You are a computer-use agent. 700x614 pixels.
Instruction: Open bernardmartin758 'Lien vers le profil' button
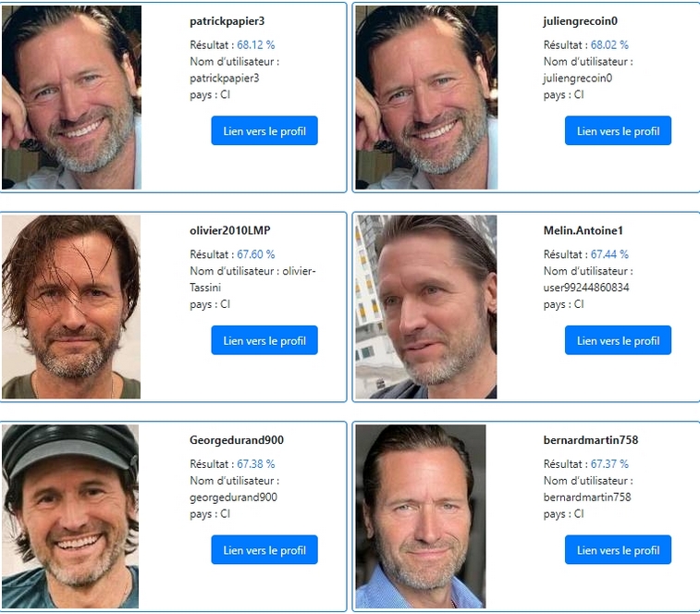(618, 550)
